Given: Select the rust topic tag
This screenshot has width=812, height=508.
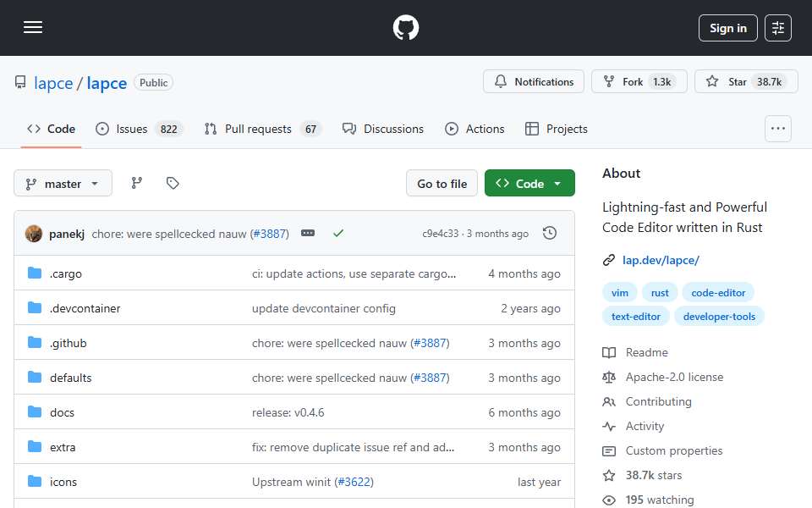Looking at the screenshot, I should [660, 293].
